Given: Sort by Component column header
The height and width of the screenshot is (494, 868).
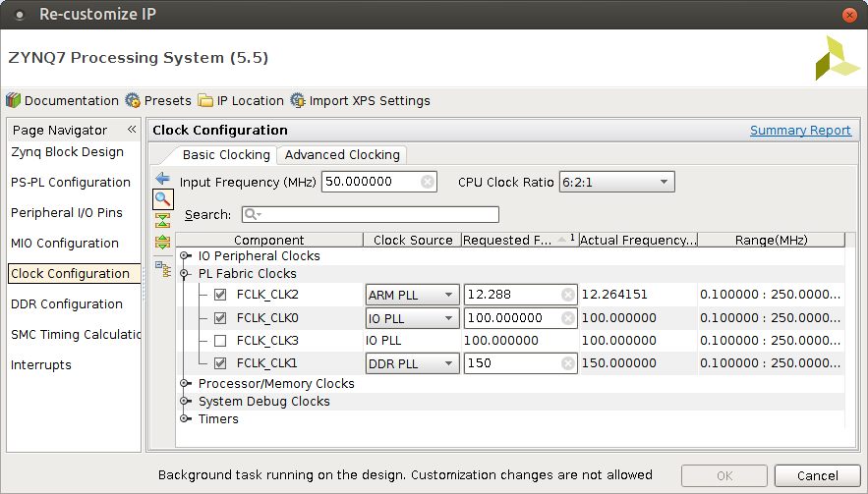Looking at the screenshot, I should [269, 240].
